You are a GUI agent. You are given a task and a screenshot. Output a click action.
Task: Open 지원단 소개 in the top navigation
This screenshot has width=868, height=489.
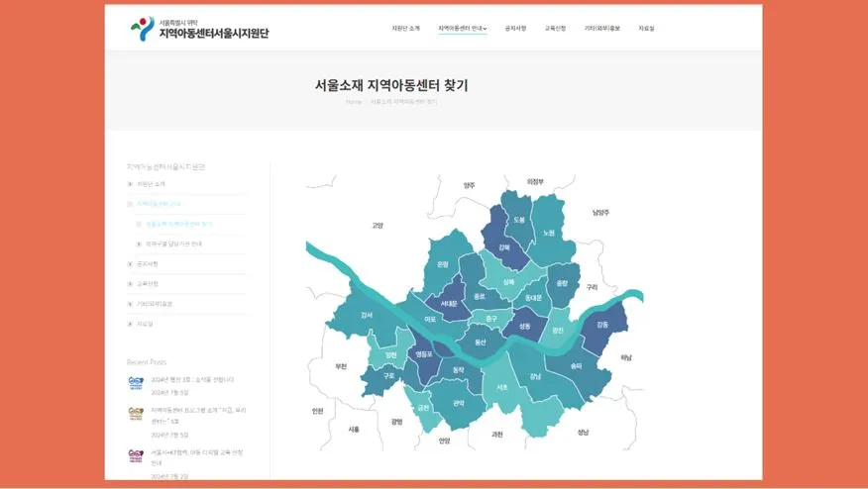point(406,28)
